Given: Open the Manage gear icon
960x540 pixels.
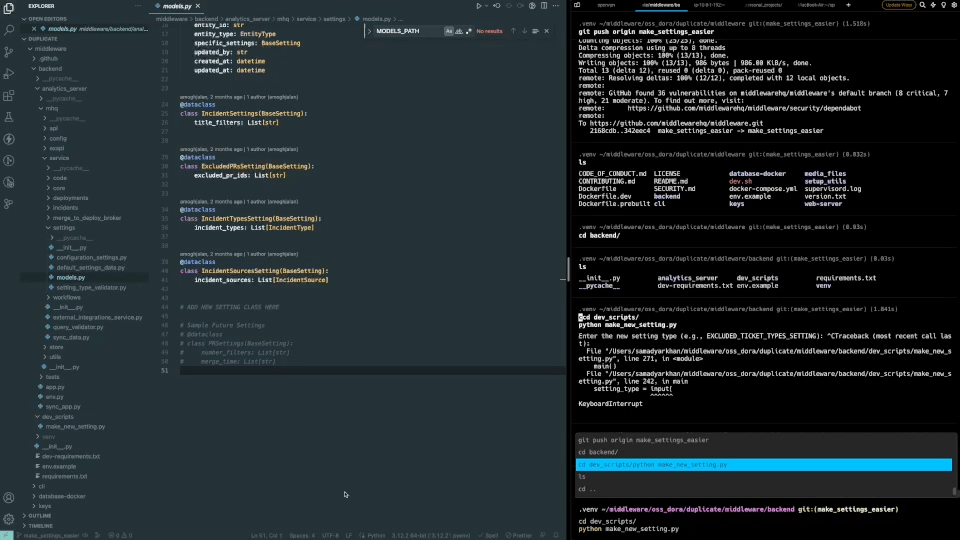Looking at the screenshot, I should [x=9, y=519].
